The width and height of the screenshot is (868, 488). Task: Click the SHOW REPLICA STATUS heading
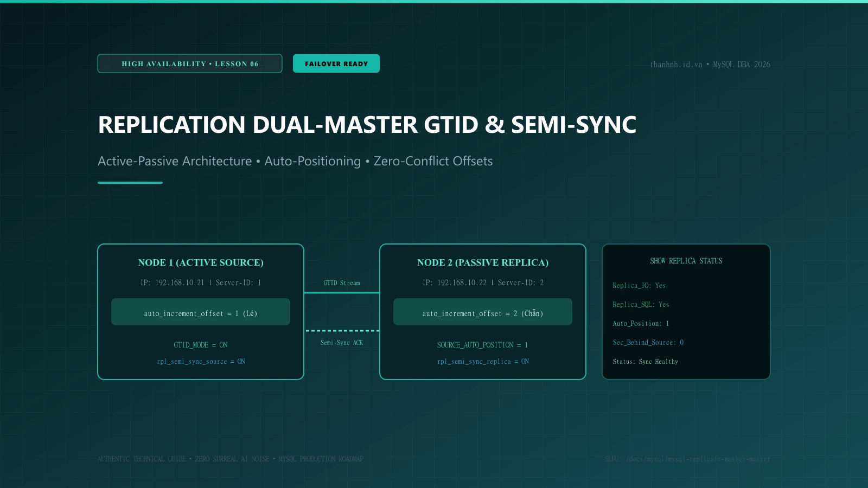pos(686,261)
